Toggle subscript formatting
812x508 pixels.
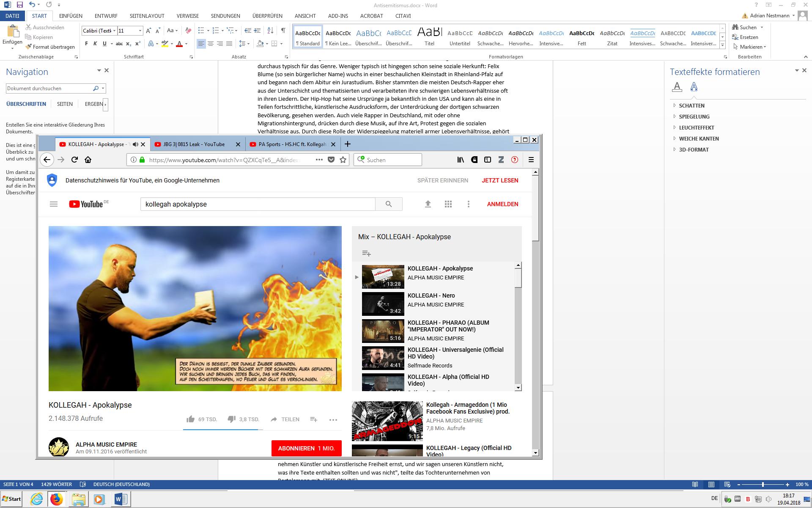click(129, 44)
